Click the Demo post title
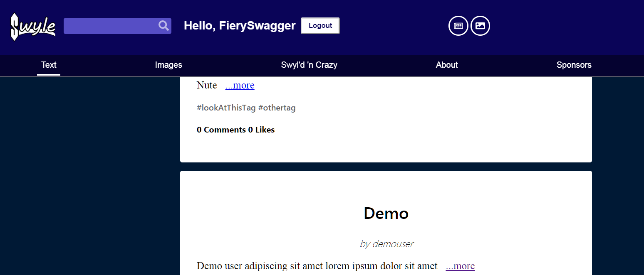The image size is (644, 275). point(386,214)
